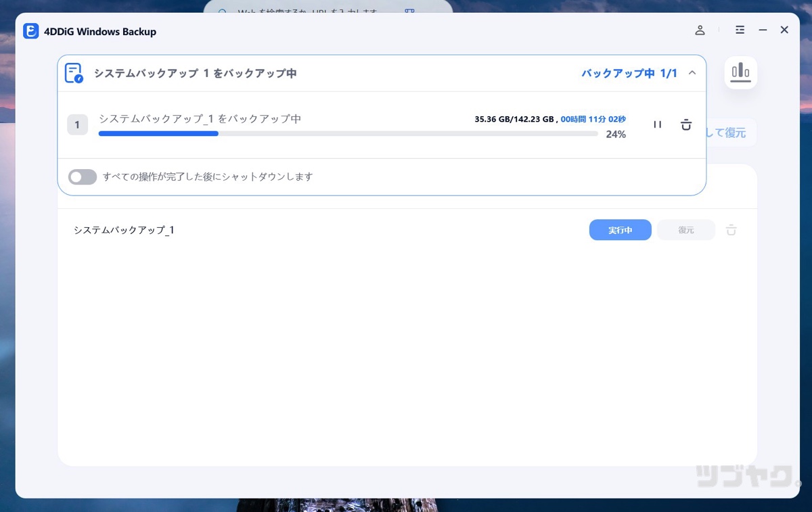Screen dimensions: 812x512
Task: Pause the running system backup
Action: click(x=656, y=124)
